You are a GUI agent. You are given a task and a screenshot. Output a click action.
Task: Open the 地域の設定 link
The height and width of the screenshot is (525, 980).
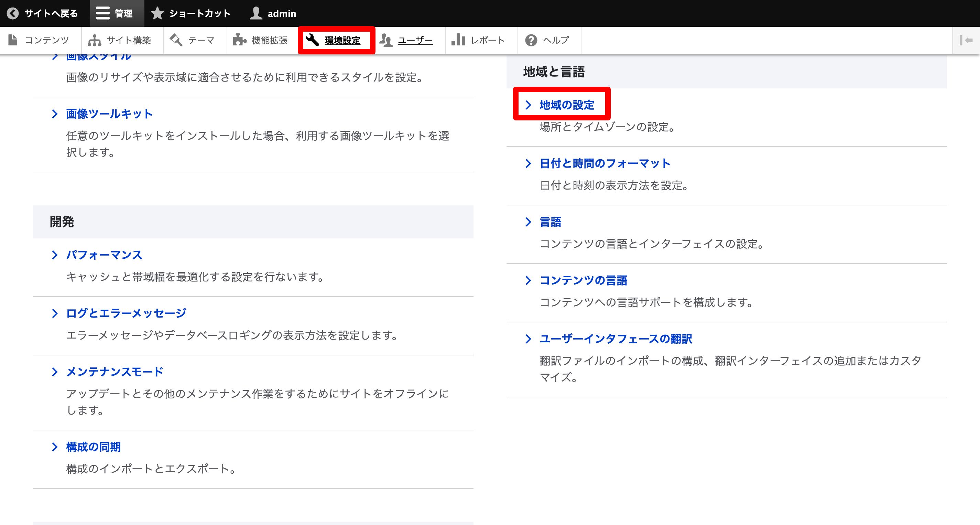pos(566,105)
